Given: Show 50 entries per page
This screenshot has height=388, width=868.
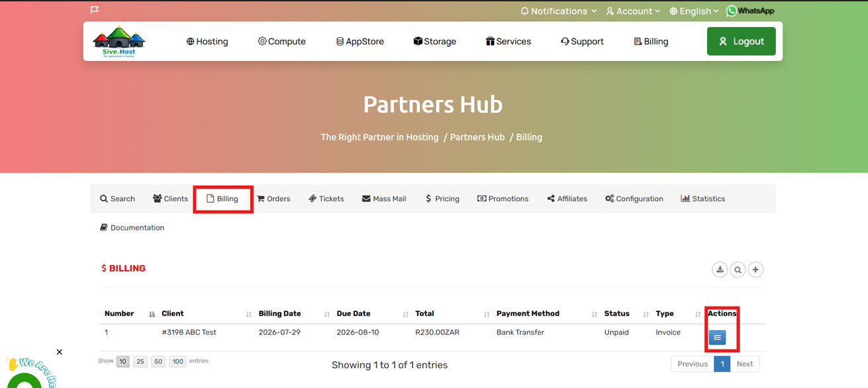Looking at the screenshot, I should tap(158, 362).
